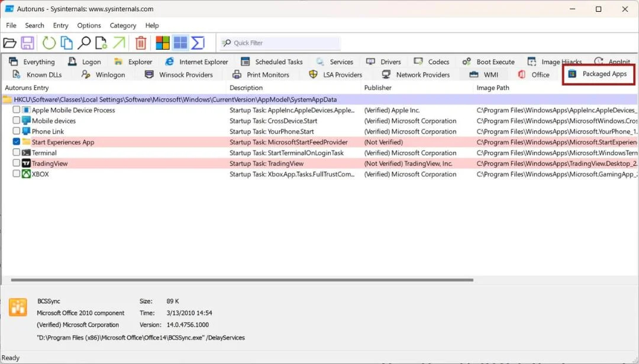Open the Entry menu
Viewport: 639px width, 364px height.
[60, 25]
